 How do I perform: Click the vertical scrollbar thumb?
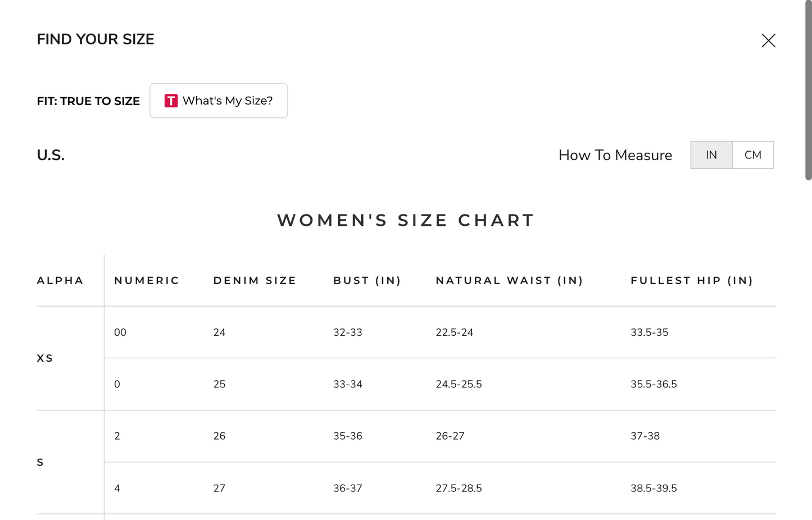pos(808,90)
